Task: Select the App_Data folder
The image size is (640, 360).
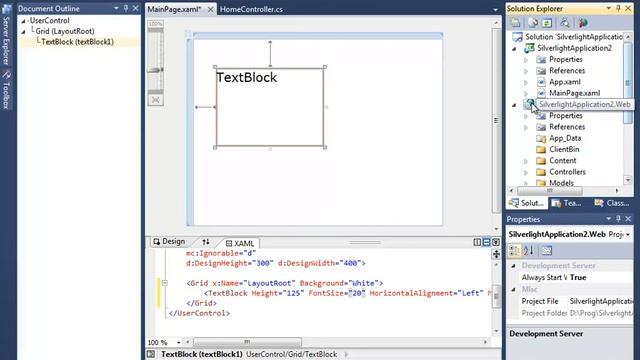Action: pyautogui.click(x=565, y=138)
